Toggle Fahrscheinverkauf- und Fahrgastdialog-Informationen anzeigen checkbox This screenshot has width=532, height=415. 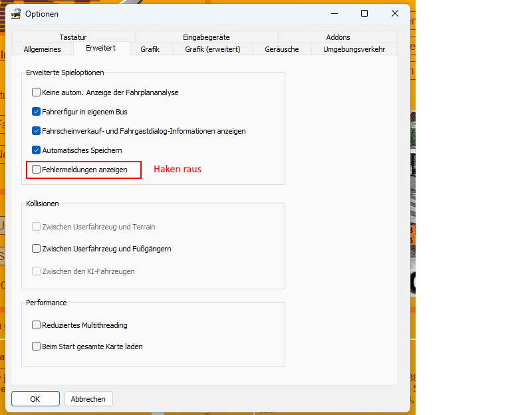coord(37,131)
